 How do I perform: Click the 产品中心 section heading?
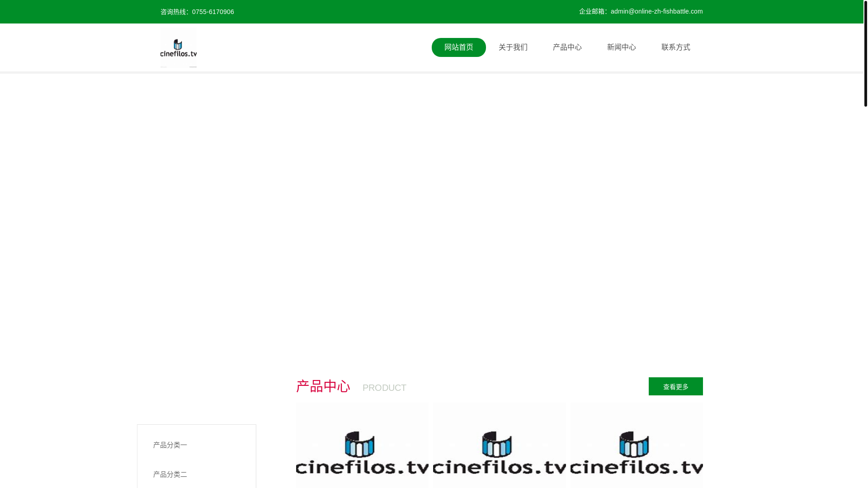point(323,386)
